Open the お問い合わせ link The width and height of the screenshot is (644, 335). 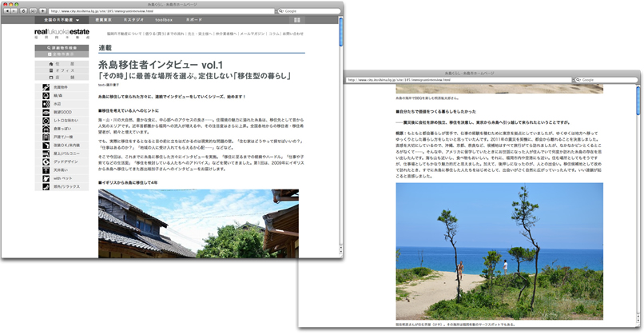coord(293,34)
